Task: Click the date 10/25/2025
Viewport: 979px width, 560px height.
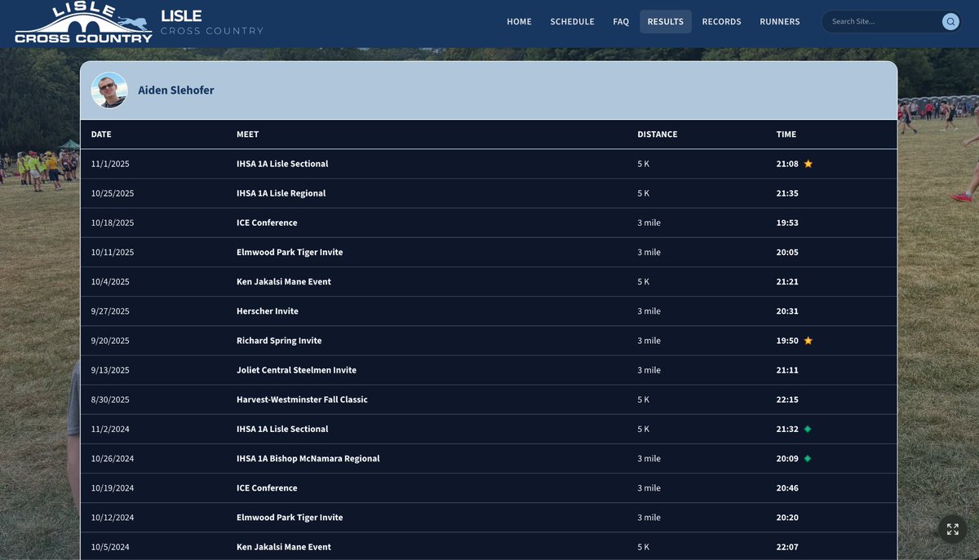Action: (x=113, y=193)
